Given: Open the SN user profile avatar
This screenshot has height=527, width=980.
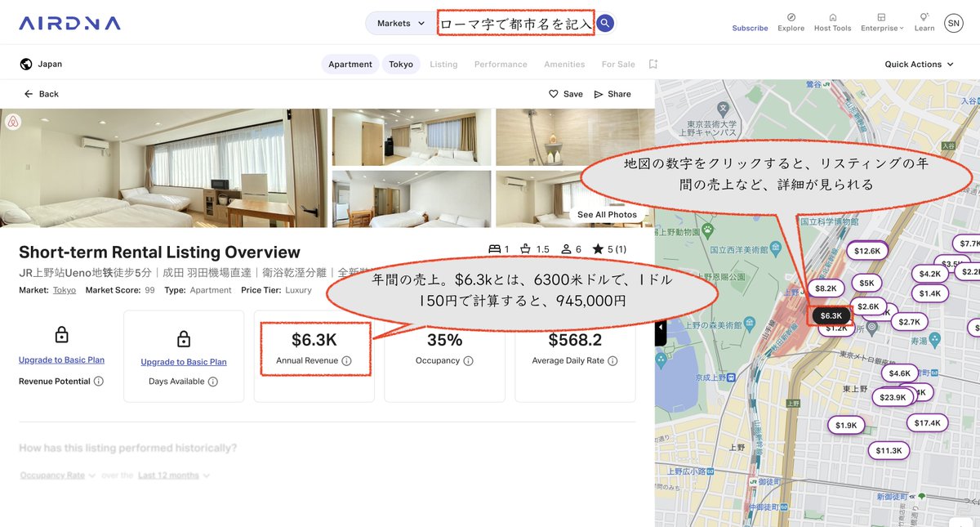Looking at the screenshot, I should click(x=953, y=23).
